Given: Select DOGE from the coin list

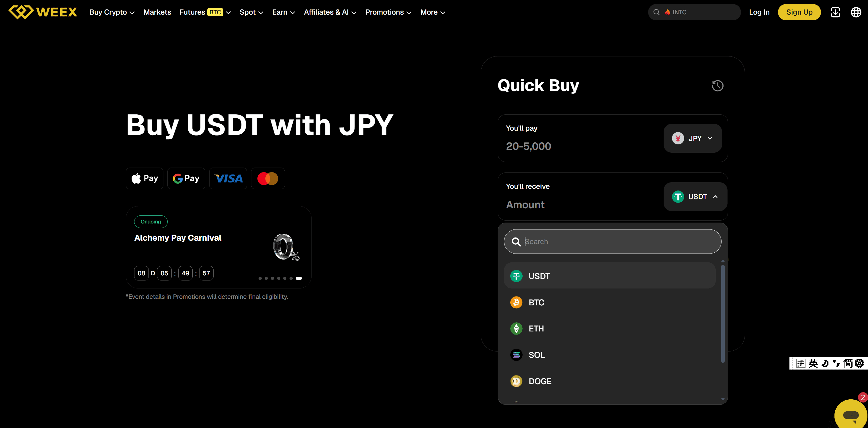Looking at the screenshot, I should pos(609,381).
